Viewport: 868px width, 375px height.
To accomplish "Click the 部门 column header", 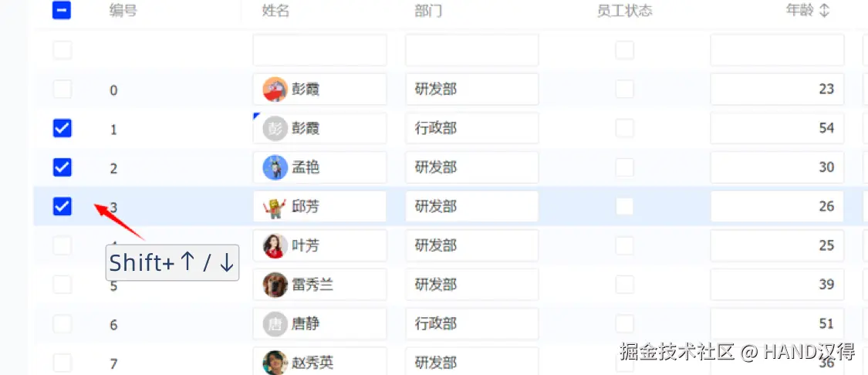I will click(x=428, y=11).
